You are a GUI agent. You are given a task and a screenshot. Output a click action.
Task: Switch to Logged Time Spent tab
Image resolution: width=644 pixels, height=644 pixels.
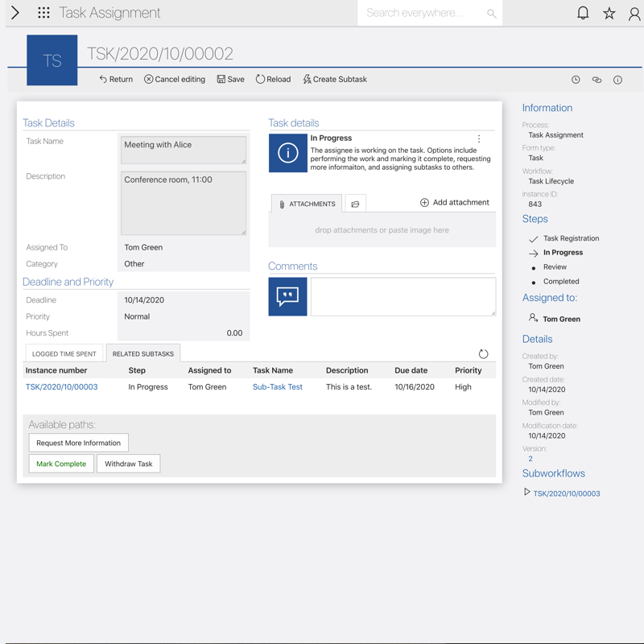64,354
